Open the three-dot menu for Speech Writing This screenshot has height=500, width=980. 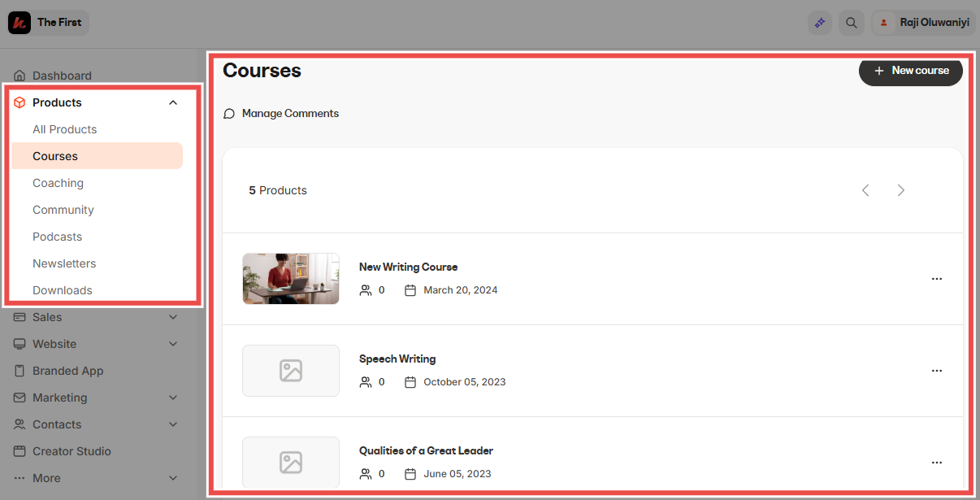coord(937,371)
